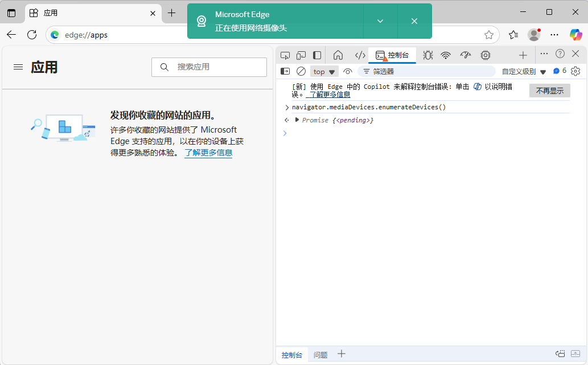This screenshot has width=588, height=365.
Task: Toggle the console sidebar panel
Action: (x=285, y=71)
